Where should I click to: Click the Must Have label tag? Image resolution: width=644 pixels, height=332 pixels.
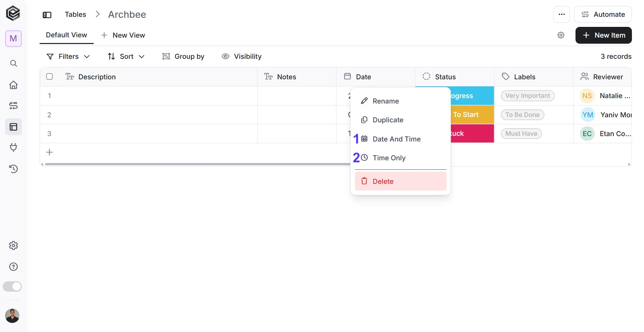tap(521, 134)
